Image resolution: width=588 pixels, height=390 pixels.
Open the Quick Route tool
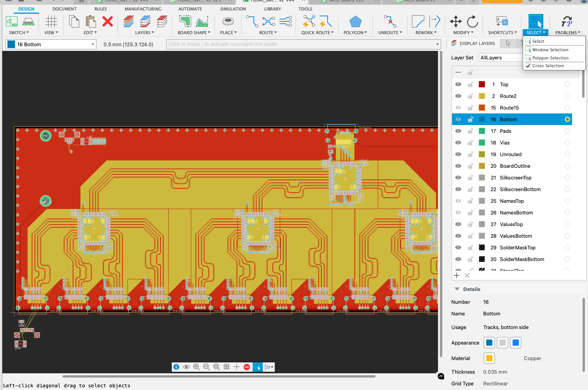(x=309, y=22)
